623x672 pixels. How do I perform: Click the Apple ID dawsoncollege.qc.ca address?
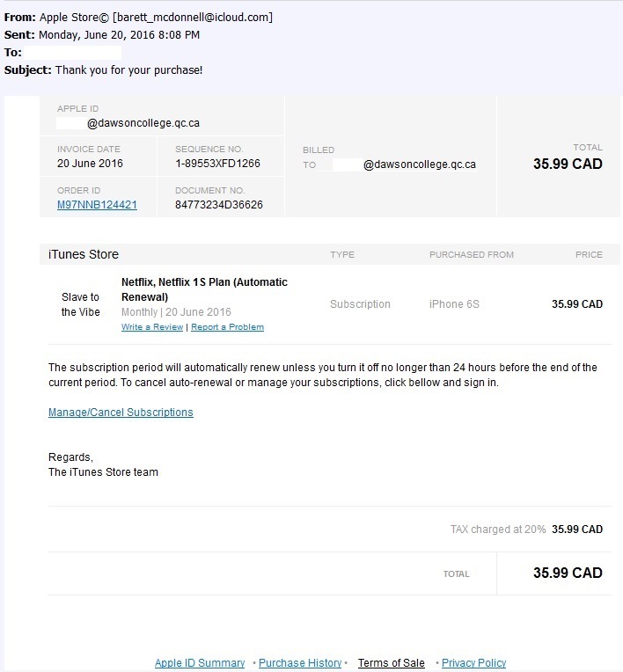pos(128,123)
